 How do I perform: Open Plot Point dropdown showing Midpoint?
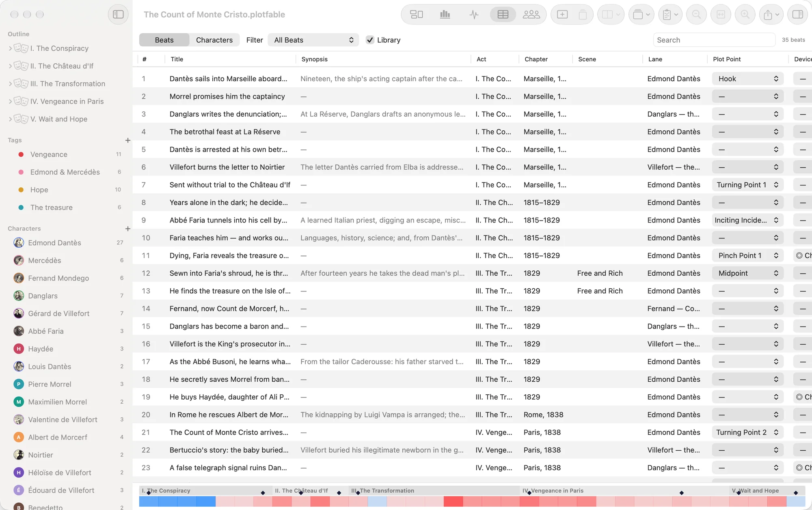[747, 273]
